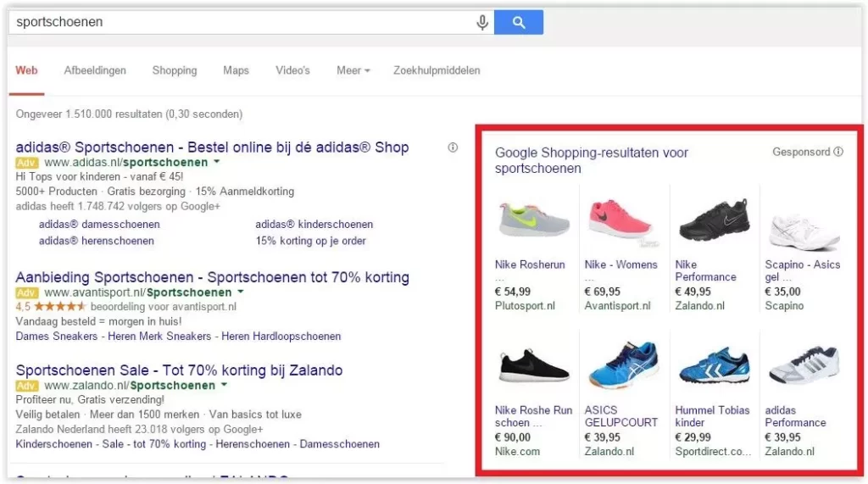This screenshot has height=484, width=868.
Task: Expand the Meer dropdown menu
Action: tap(353, 70)
